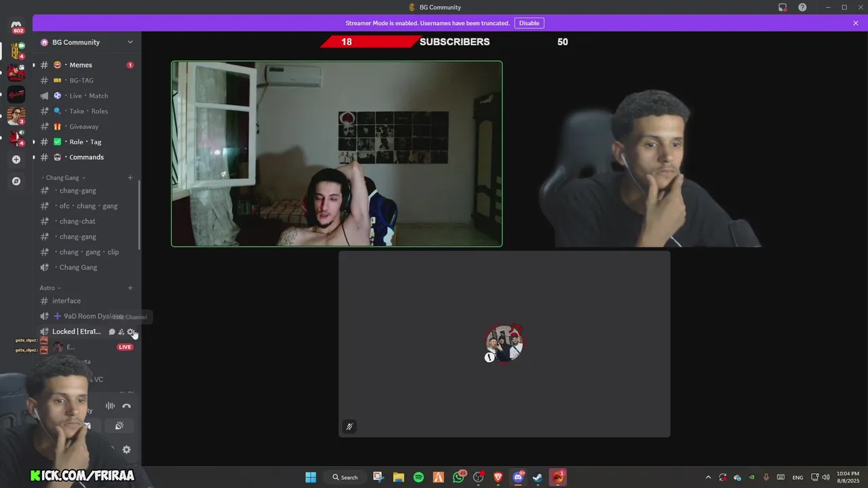This screenshot has height=488, width=868.
Task: Collapse the Chang Gang category
Action: pos(64,178)
